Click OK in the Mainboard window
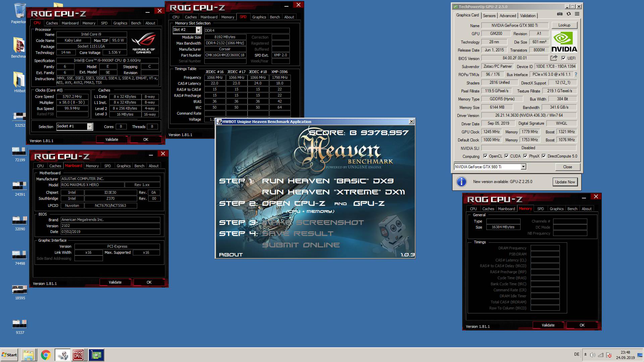 click(x=149, y=282)
